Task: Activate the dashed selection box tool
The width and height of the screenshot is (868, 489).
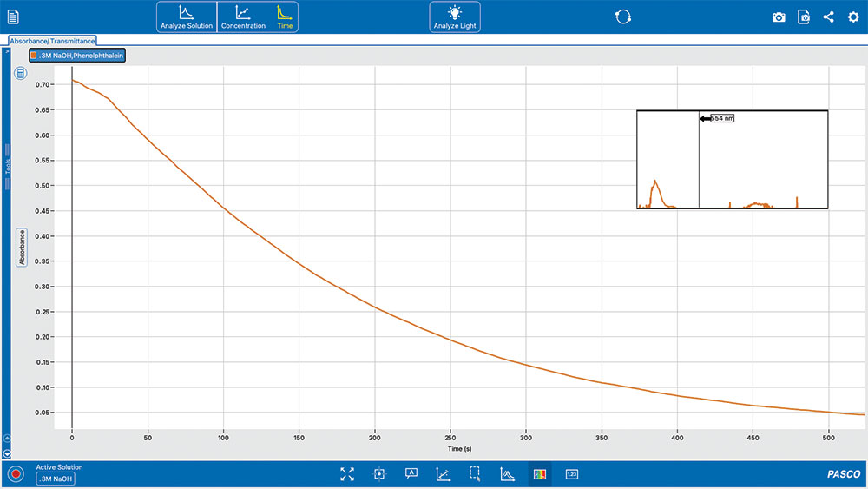Action: pyautogui.click(x=475, y=473)
